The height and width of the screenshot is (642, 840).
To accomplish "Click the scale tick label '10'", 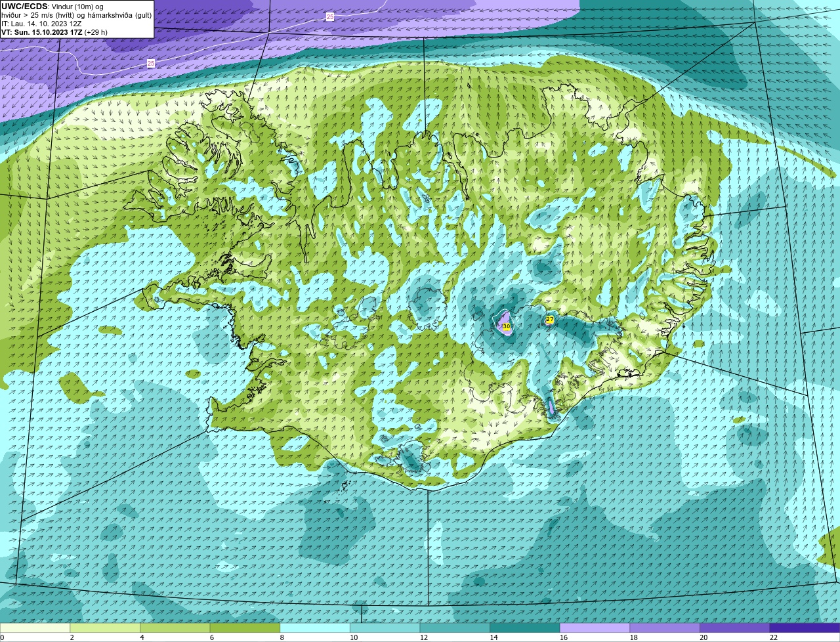I will (354, 637).
